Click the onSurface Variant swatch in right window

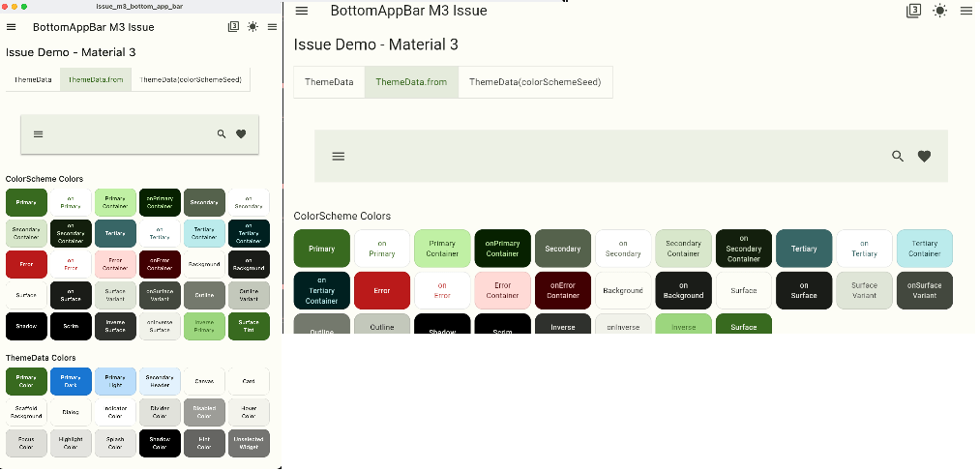(x=925, y=290)
